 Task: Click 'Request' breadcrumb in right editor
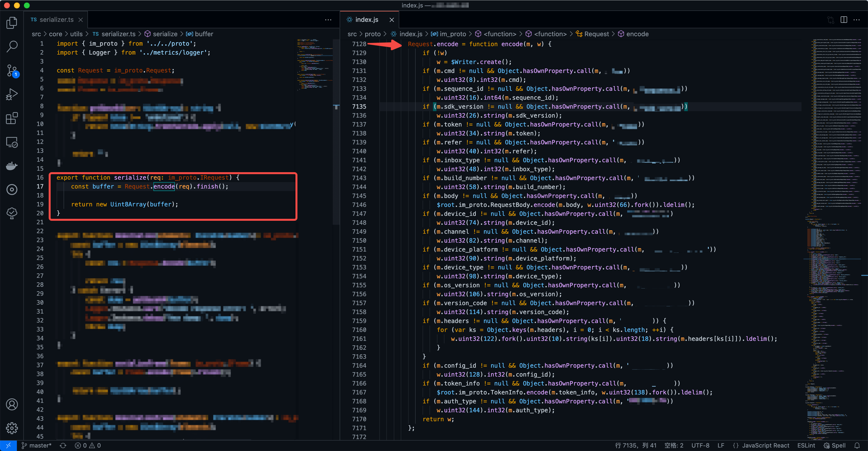(x=593, y=34)
